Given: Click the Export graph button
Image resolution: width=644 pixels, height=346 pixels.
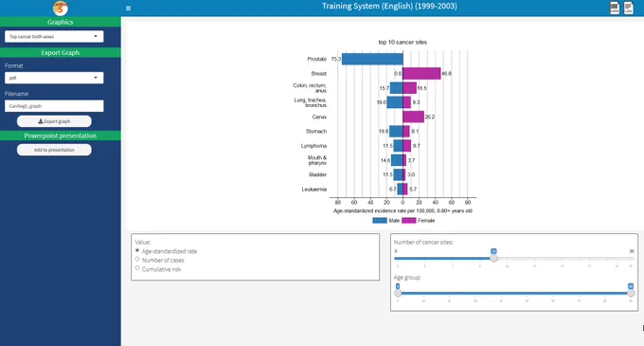Looking at the screenshot, I should [54, 121].
